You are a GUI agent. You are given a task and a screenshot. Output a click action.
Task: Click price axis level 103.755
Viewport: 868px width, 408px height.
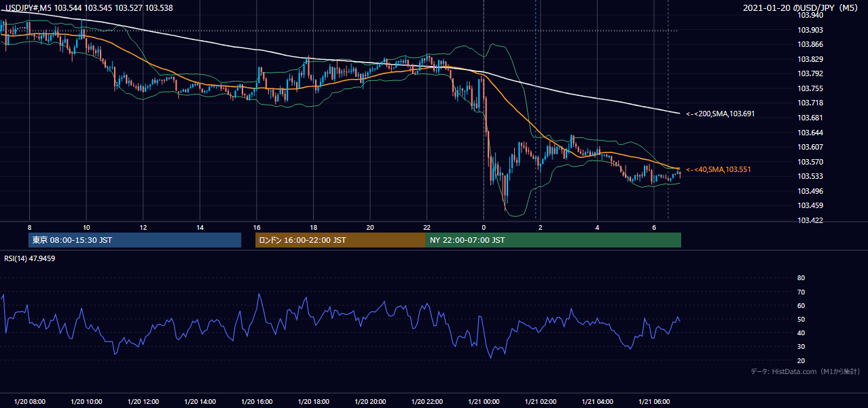810,88
